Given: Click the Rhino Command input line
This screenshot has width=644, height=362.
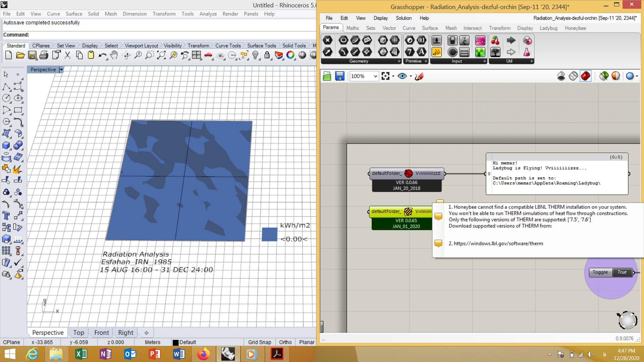Looking at the screenshot, I should (x=159, y=35).
